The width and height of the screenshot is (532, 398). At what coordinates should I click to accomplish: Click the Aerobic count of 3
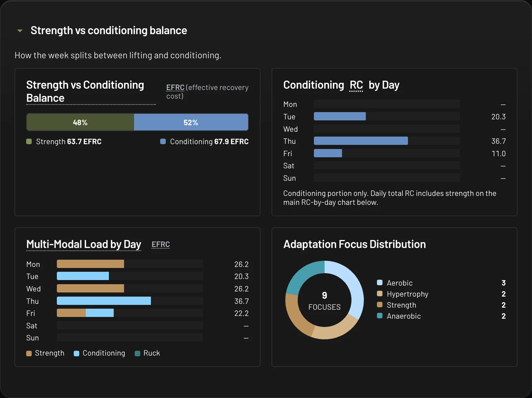503,283
